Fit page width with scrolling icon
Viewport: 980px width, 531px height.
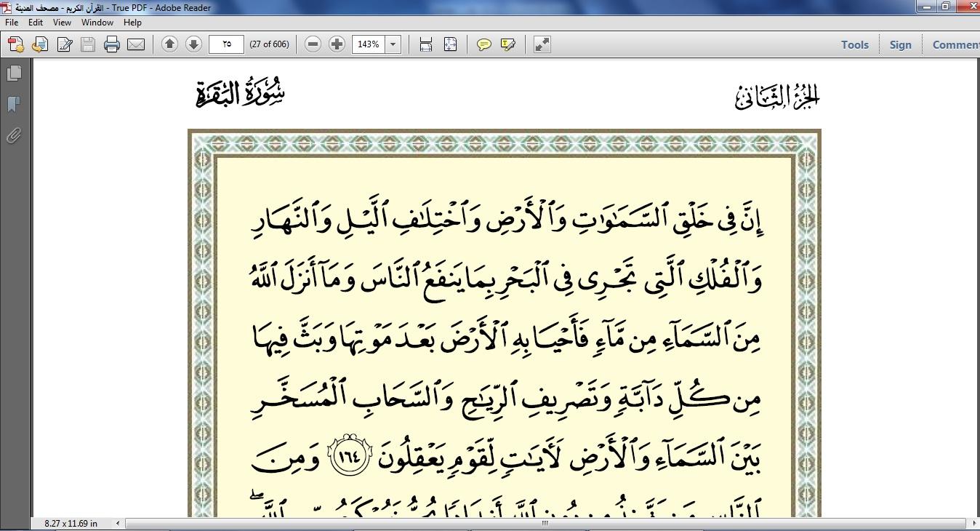(426, 44)
